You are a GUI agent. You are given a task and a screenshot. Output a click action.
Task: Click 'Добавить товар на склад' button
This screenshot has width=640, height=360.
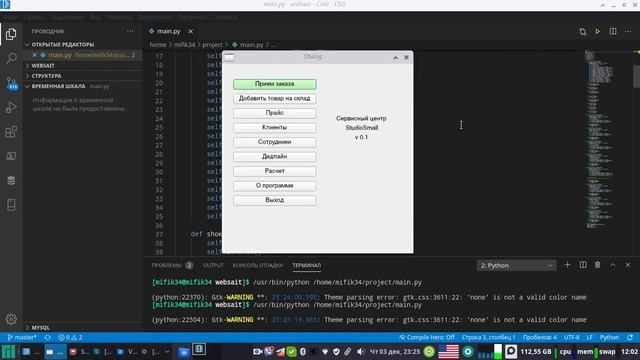[x=275, y=98]
